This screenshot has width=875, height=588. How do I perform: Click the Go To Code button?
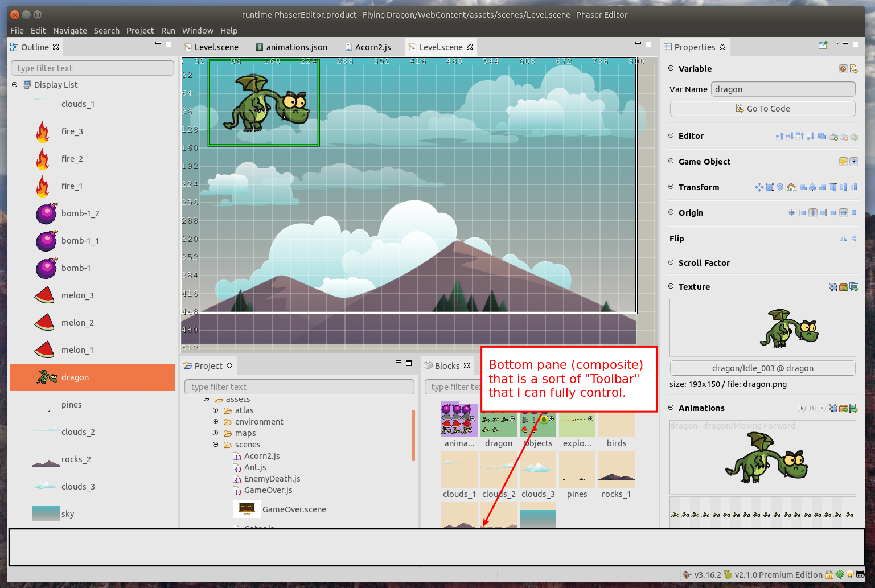[x=763, y=109]
